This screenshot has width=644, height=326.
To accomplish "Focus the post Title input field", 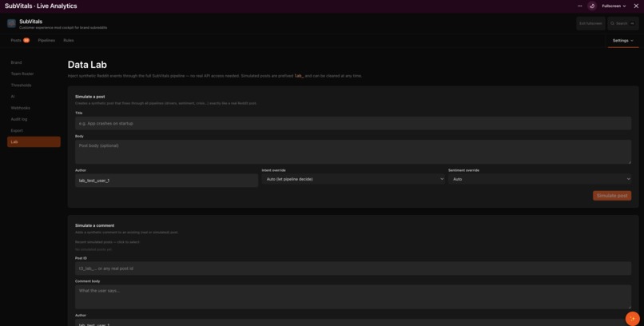I will pyautogui.click(x=353, y=123).
